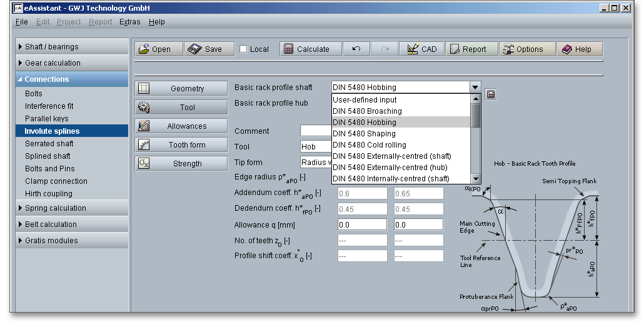Screen dimensions: 644x322
Task: Click the Open folder icon in toolbar
Action: click(144, 49)
